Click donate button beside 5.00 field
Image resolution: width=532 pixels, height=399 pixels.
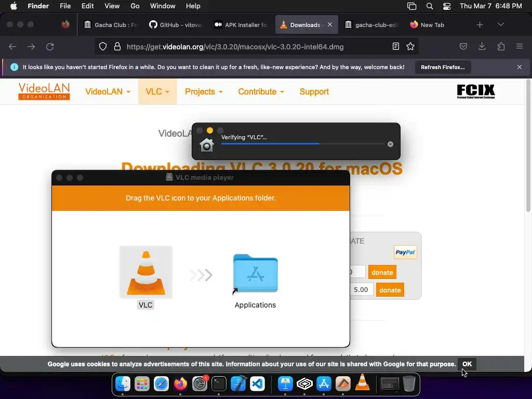point(390,290)
